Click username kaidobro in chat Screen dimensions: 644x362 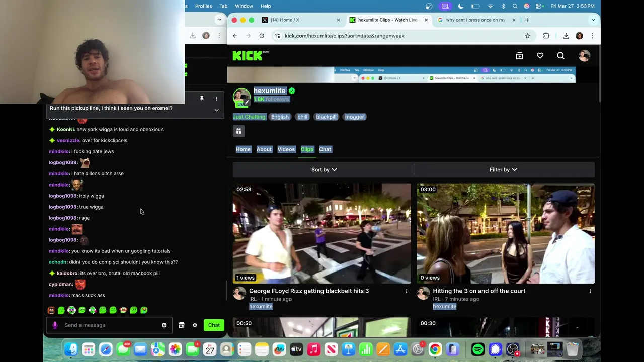pyautogui.click(x=67, y=273)
